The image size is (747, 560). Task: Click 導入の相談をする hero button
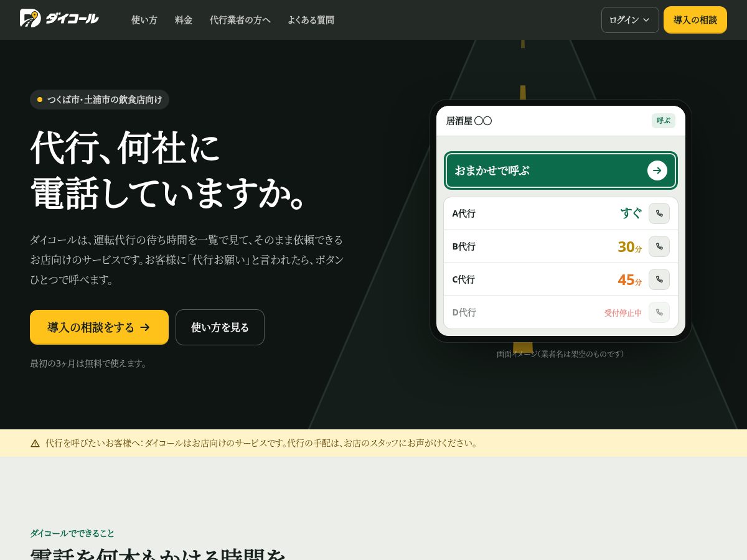(x=99, y=327)
